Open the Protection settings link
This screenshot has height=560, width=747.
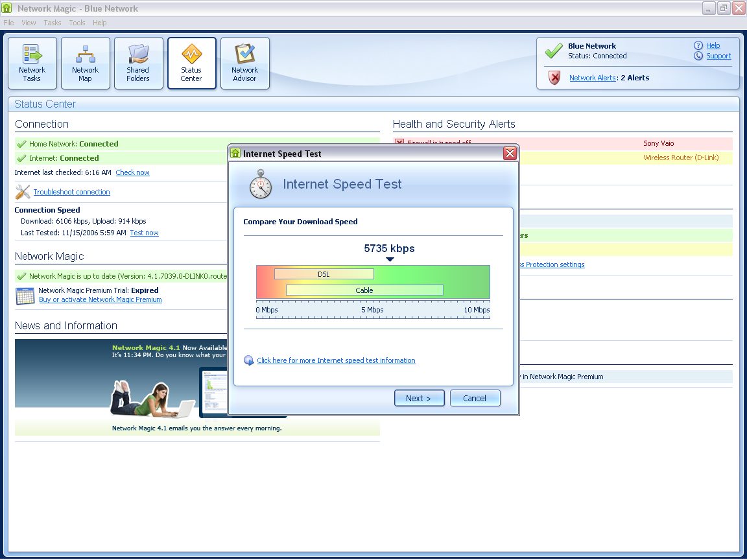(x=552, y=264)
